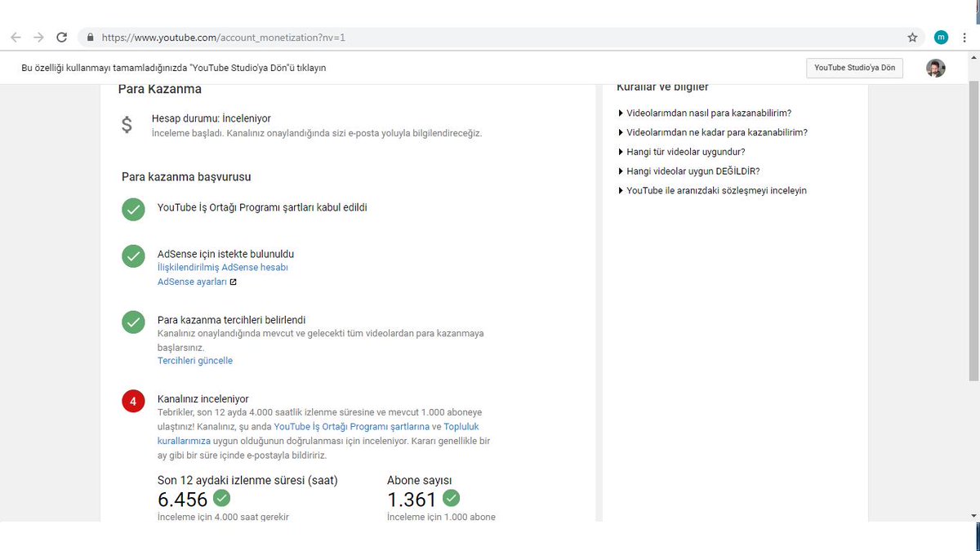Expand Videolarımdan ne kadar para kazanabilirim?
This screenshot has width=980, height=551.
[713, 132]
